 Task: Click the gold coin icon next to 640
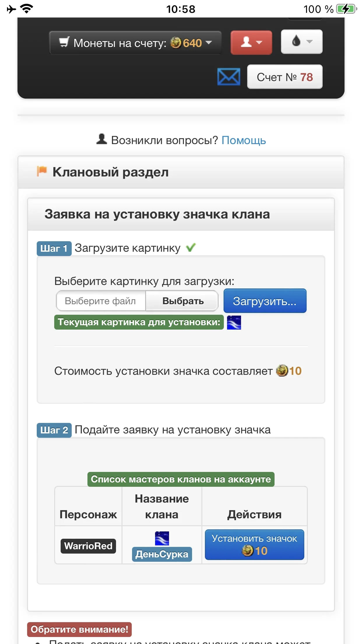coord(176,43)
